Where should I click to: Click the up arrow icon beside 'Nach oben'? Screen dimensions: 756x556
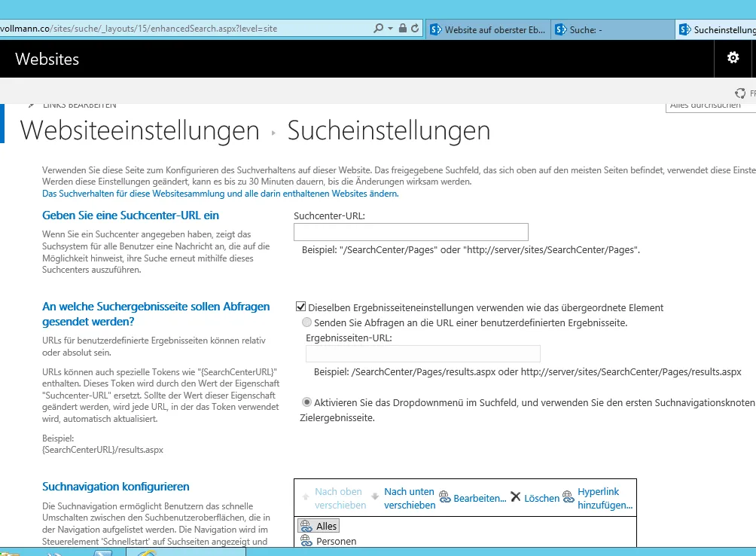tap(306, 496)
